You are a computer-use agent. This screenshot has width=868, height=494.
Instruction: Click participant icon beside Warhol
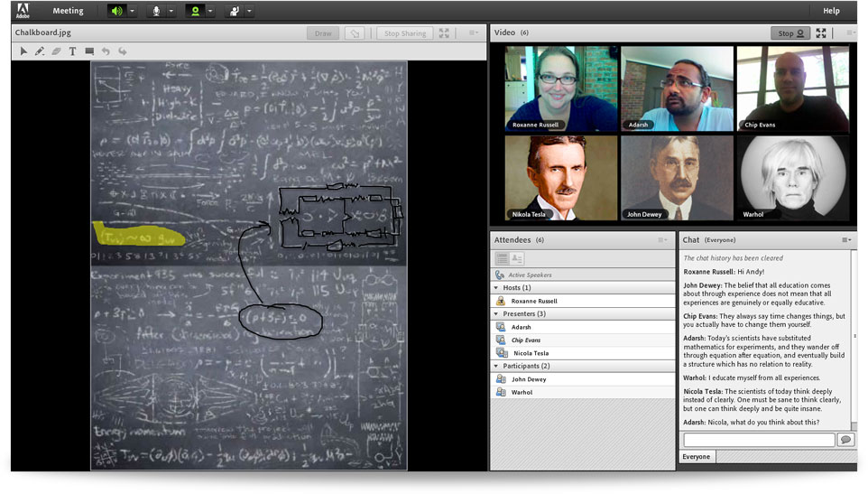pyautogui.click(x=501, y=392)
